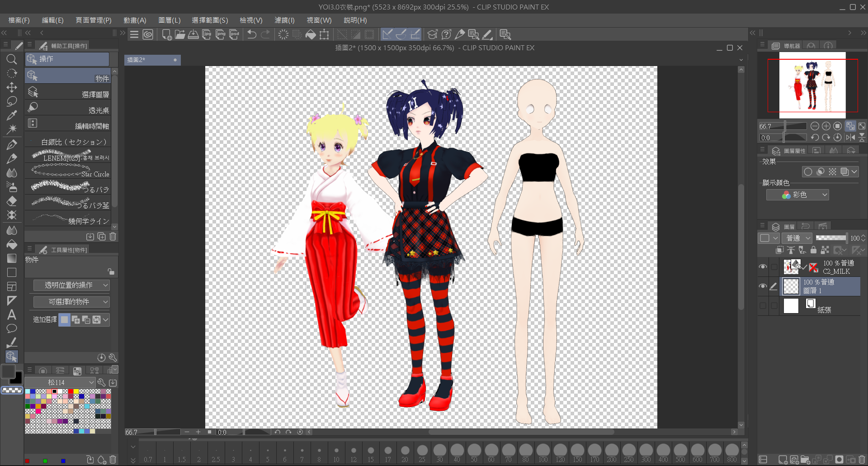This screenshot has height=466, width=868.
Task: Click the layer opacity slider
Action: click(831, 238)
